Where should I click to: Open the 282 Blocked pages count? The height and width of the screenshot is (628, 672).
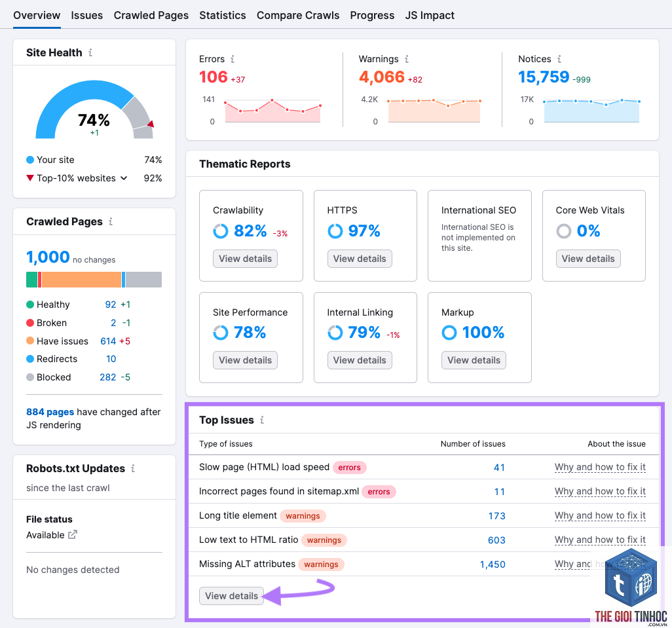(108, 377)
